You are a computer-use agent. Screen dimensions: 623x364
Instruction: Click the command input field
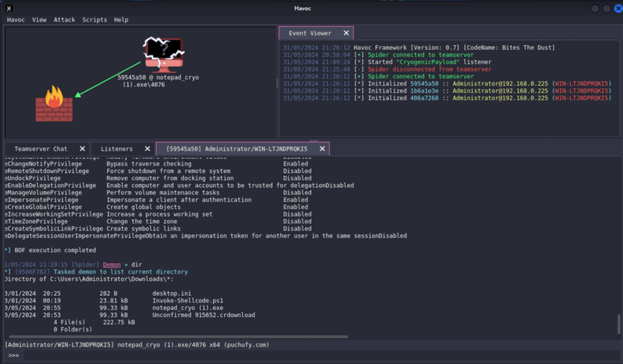[313, 355]
